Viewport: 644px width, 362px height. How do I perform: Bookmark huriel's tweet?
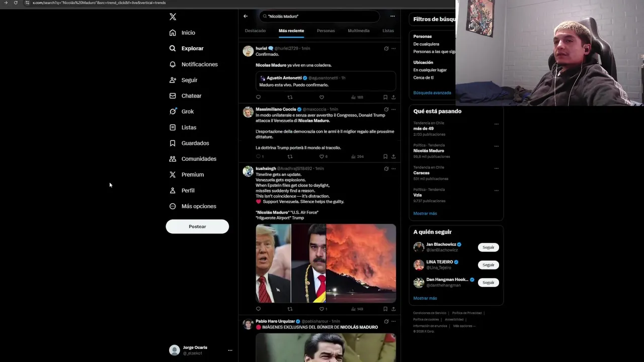385,97
